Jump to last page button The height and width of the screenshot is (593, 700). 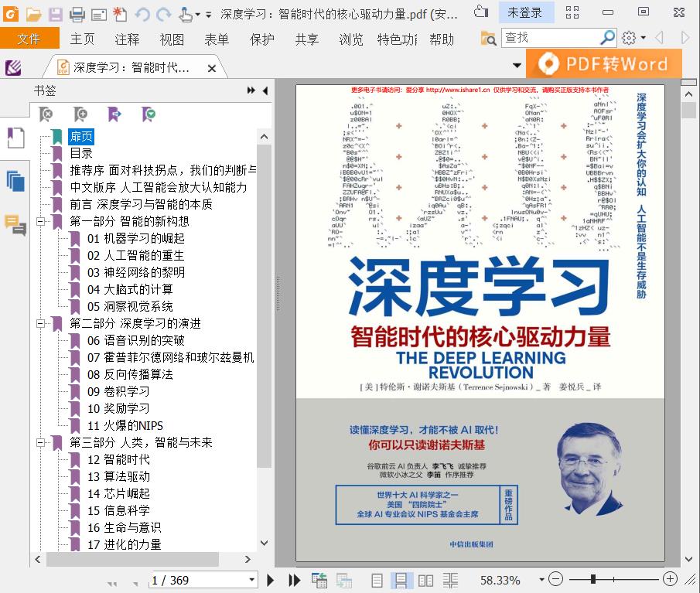[x=294, y=580]
